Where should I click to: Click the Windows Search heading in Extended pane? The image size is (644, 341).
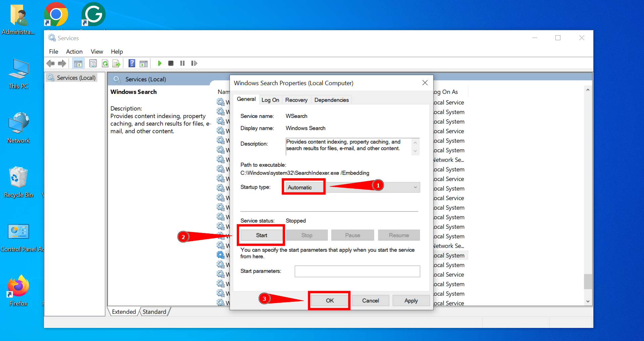point(134,92)
